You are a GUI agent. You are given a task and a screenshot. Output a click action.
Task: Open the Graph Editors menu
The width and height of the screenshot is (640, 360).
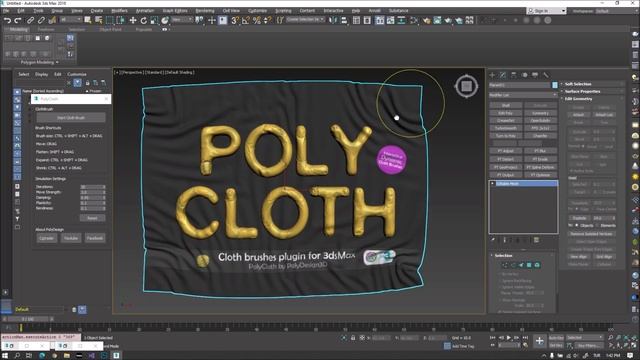click(175, 10)
